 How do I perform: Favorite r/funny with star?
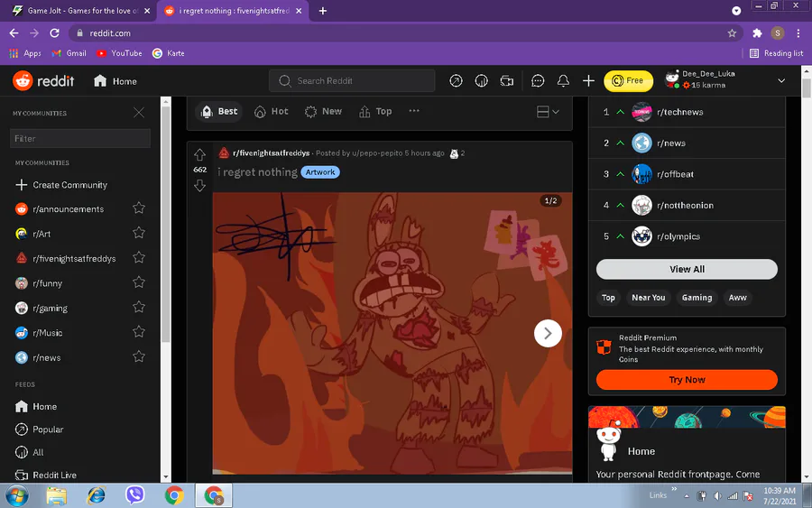[139, 282]
